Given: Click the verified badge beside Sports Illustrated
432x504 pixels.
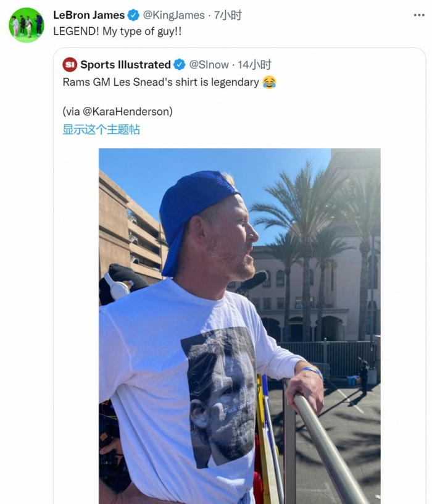Looking at the screenshot, I should click(180, 65).
